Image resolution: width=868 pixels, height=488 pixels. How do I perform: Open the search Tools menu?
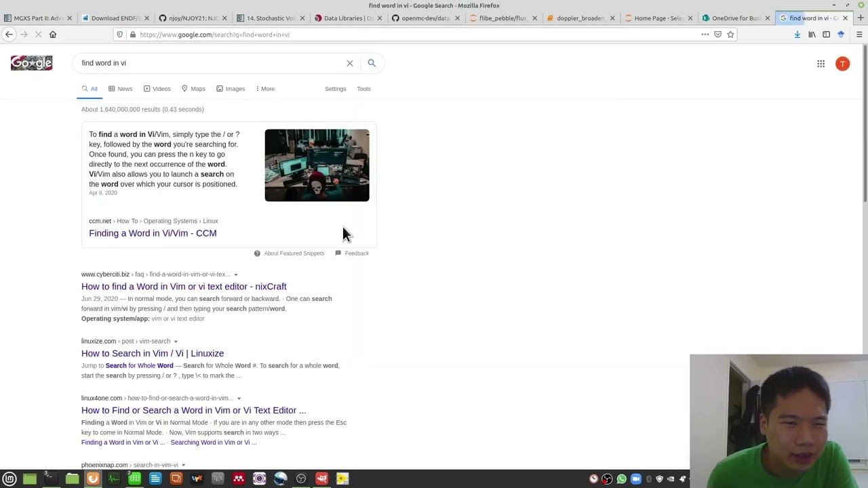tap(363, 89)
